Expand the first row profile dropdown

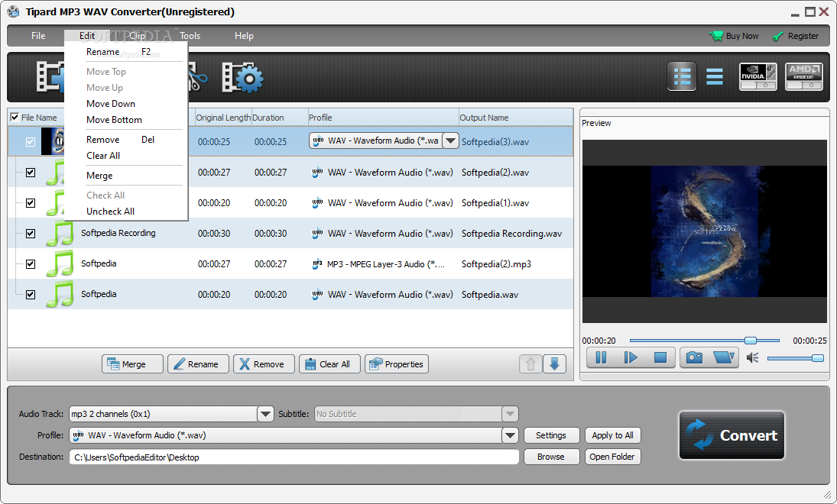[450, 141]
